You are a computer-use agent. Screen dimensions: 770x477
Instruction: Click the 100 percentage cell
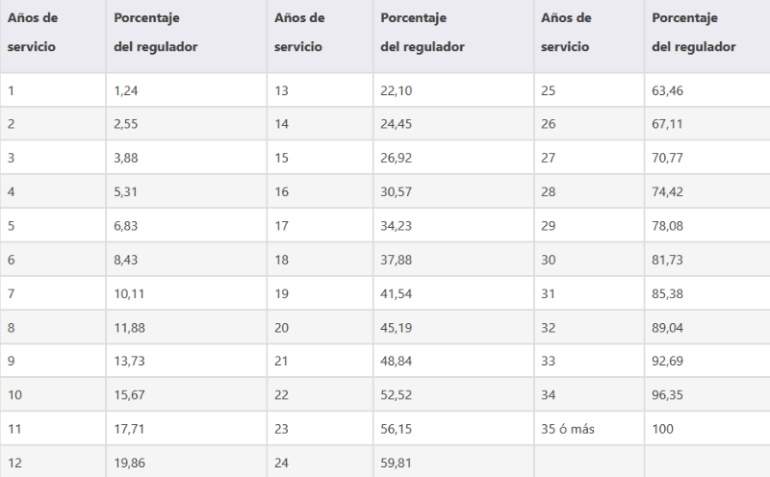[x=707, y=428]
